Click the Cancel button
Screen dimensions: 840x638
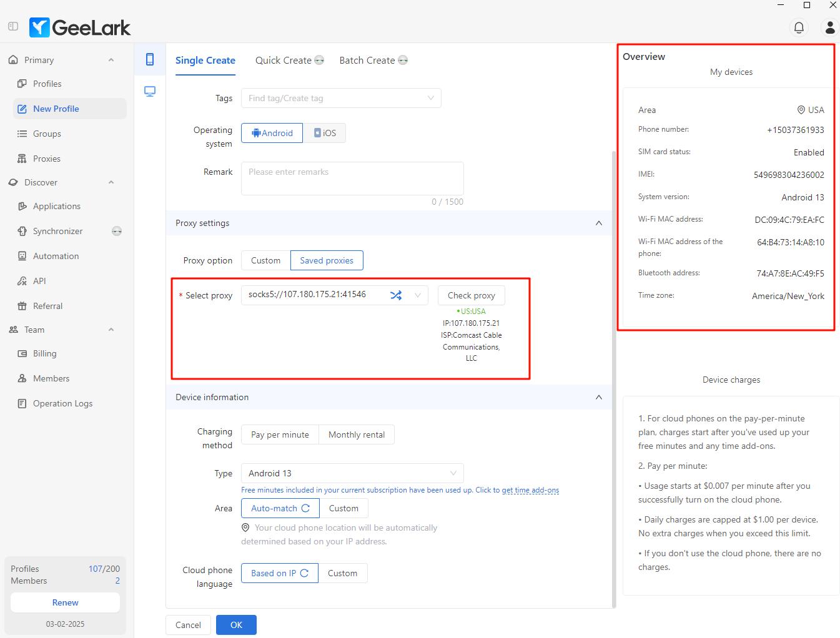188,625
